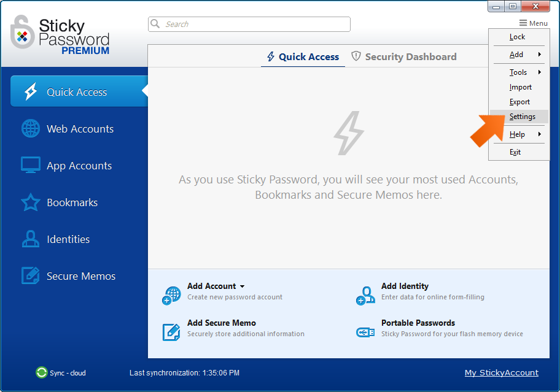Select the Bookmarks star icon
The width and height of the screenshot is (560, 392).
29,202
